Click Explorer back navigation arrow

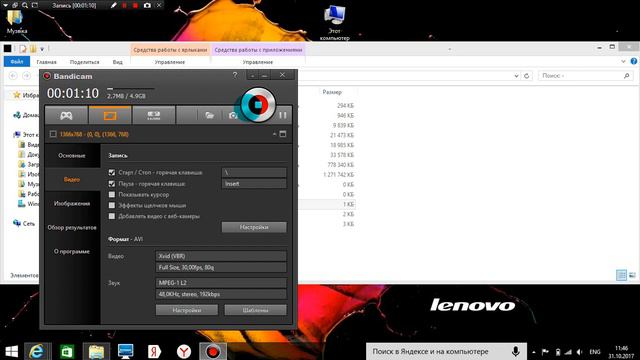click(x=13, y=76)
